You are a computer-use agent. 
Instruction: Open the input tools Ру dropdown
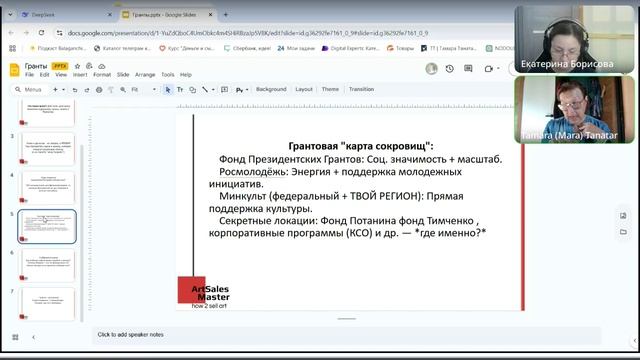(x=242, y=90)
